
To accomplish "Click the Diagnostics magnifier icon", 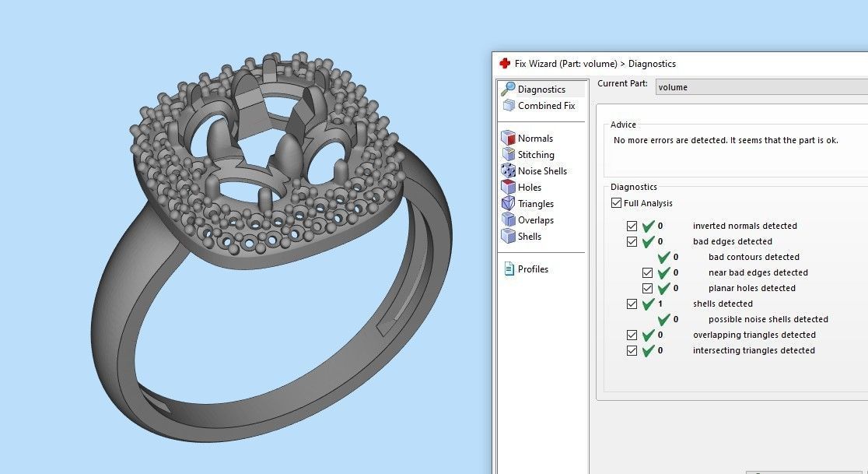I will click(x=508, y=89).
